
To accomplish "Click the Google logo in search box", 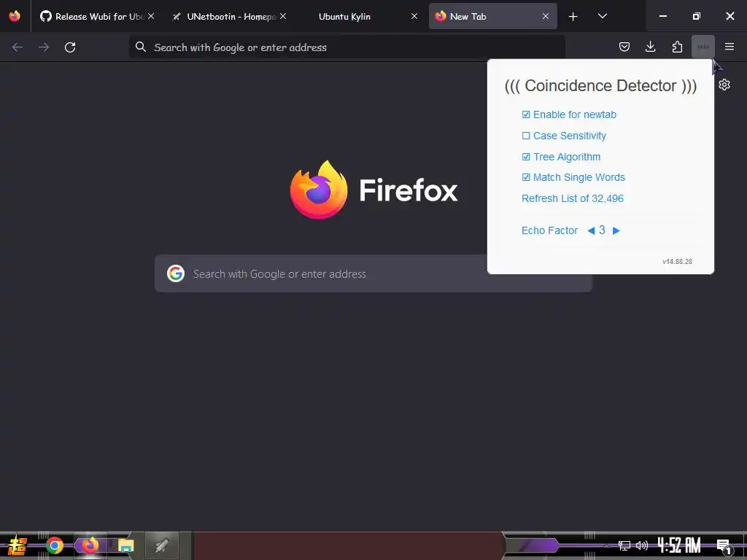I will tap(176, 274).
